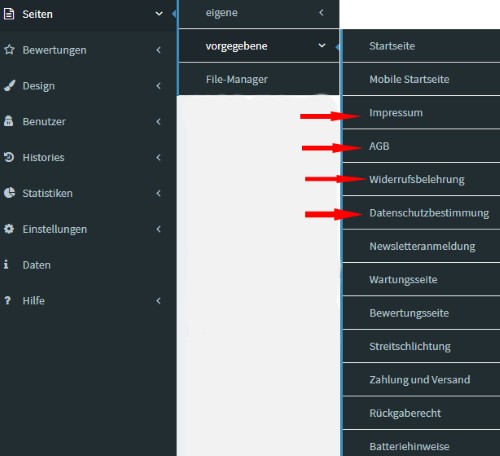Open the Daten menu item
The width and height of the screenshot is (500, 456).
[88, 265]
